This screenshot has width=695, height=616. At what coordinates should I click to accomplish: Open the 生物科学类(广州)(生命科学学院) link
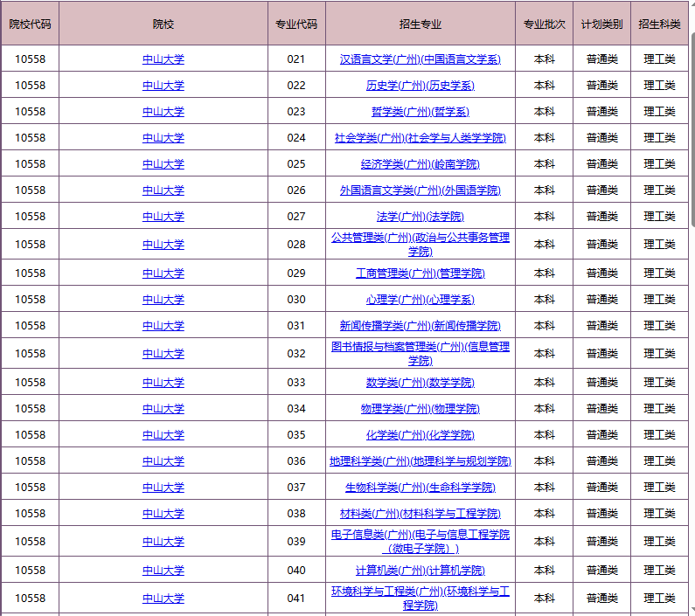tap(420, 488)
